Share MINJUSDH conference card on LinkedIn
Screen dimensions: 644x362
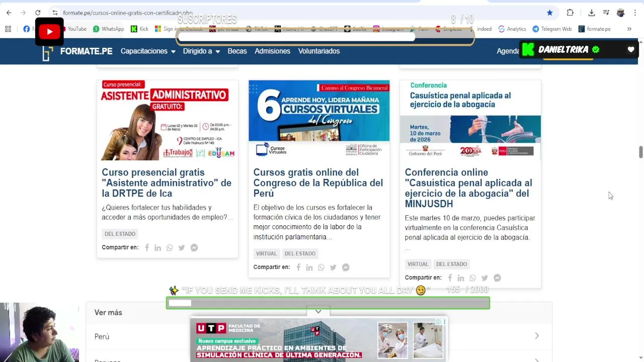point(461,278)
